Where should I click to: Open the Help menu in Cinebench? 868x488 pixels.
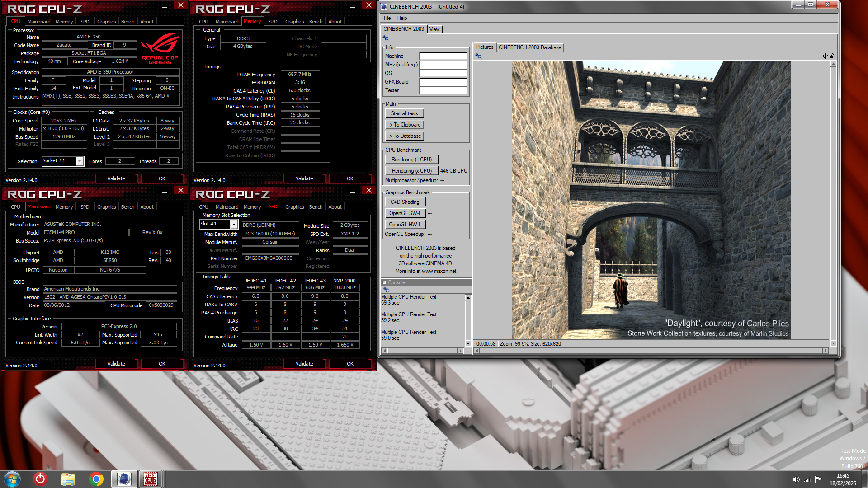point(402,18)
